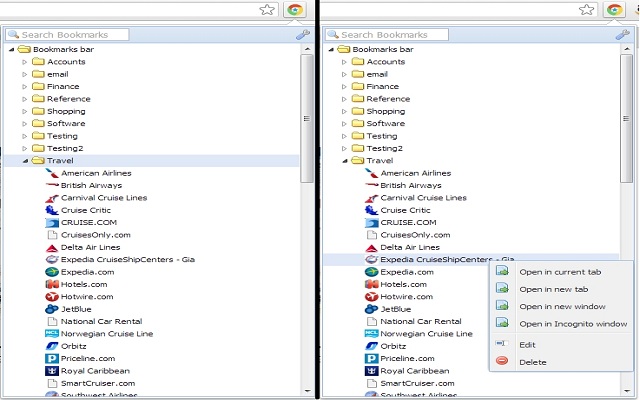Click Norwegian Cruise Line NCL favicon, left panel

52,333
